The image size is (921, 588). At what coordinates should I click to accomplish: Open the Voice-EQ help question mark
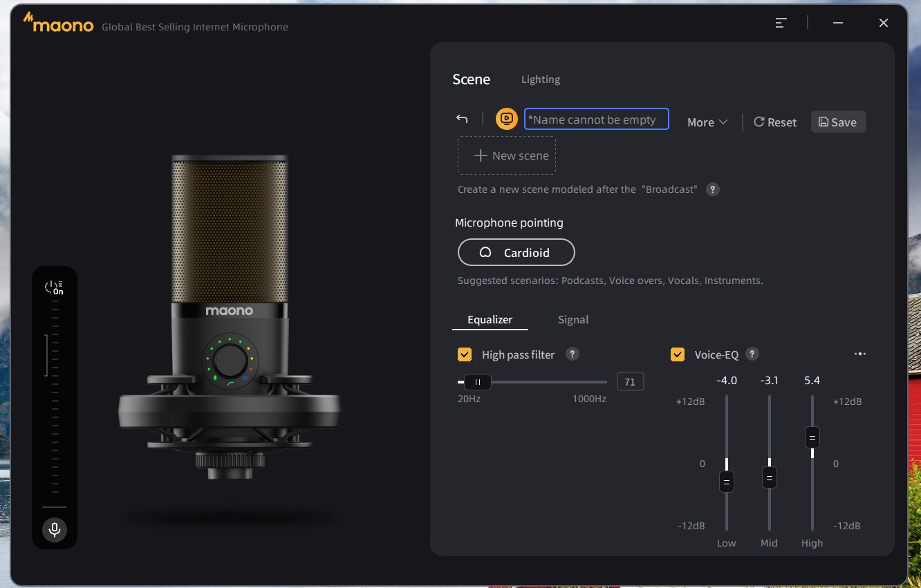[x=752, y=354]
